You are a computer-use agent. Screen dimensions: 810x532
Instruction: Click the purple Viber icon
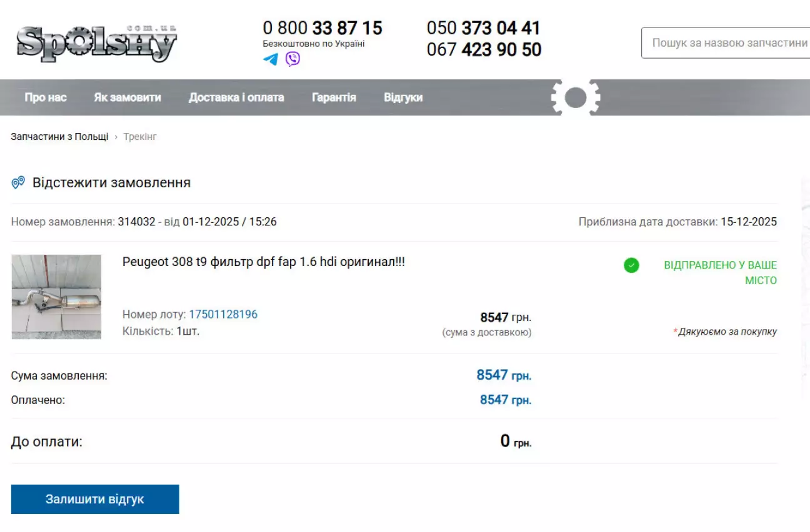292,59
